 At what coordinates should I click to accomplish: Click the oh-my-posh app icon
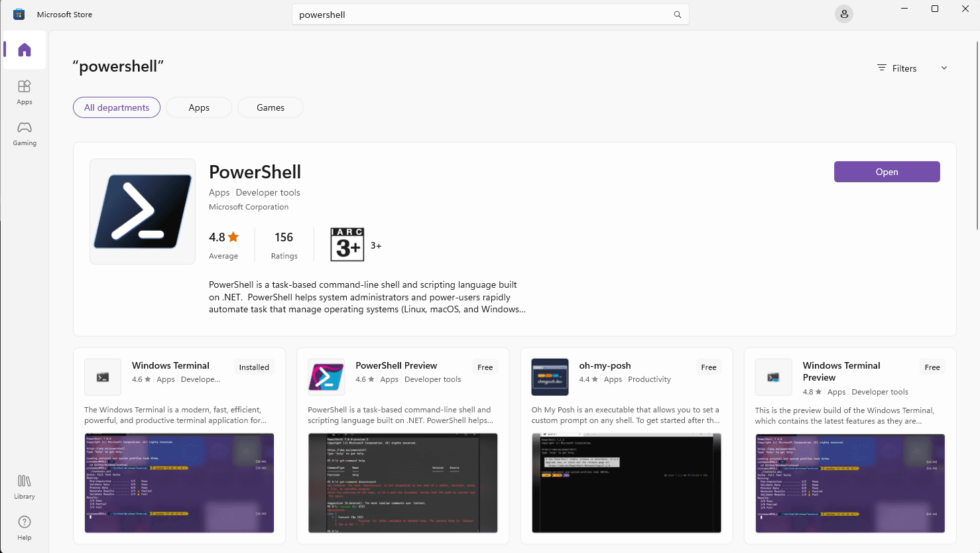coord(550,377)
